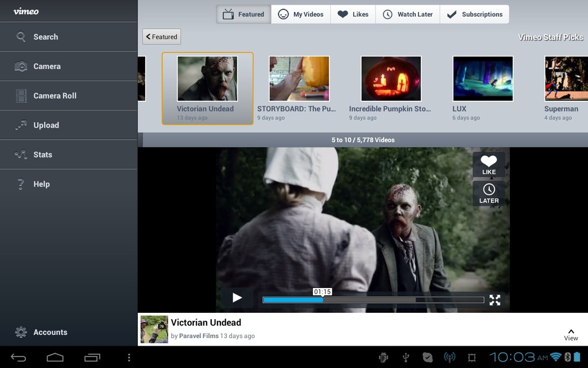
Task: Click the Superman video title
Action: [561, 109]
